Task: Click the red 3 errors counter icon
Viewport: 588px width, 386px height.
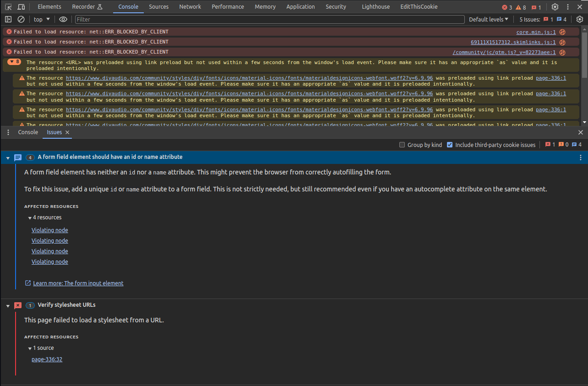Action: (507, 7)
